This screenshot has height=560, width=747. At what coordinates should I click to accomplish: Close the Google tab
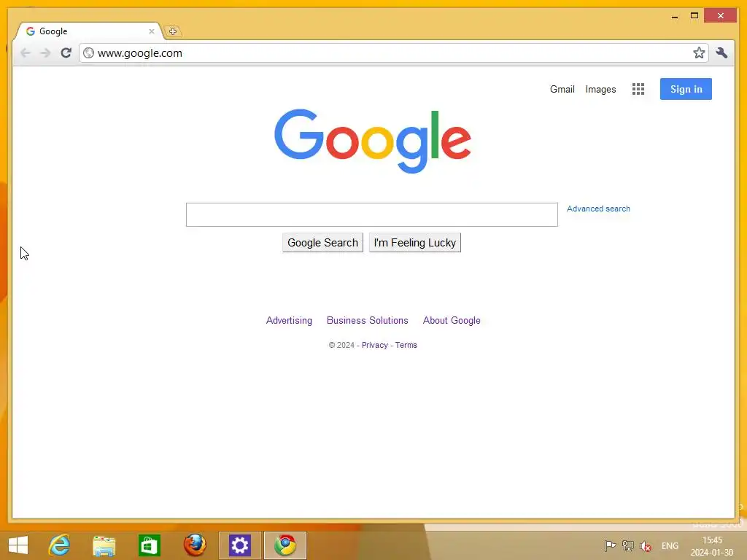[x=152, y=31]
